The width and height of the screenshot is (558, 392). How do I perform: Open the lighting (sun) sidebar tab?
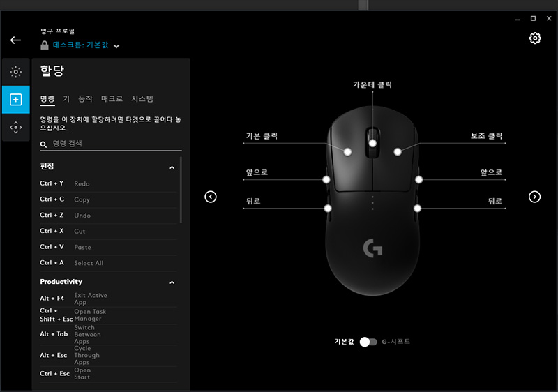15,72
